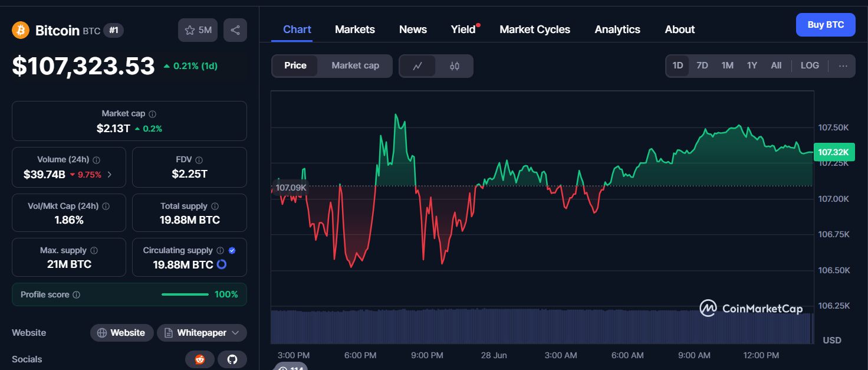Click the 100% profile score value

point(226,294)
